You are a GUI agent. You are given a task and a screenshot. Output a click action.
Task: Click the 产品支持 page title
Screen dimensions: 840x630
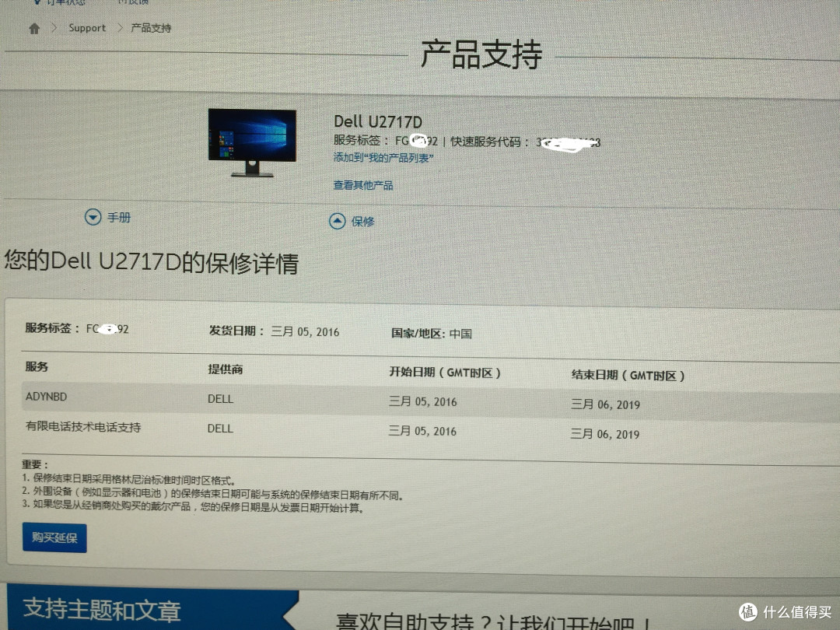[481, 54]
